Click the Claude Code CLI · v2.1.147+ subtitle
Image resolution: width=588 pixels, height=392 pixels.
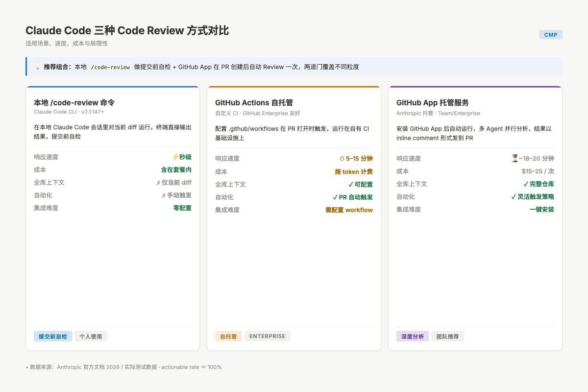click(69, 112)
